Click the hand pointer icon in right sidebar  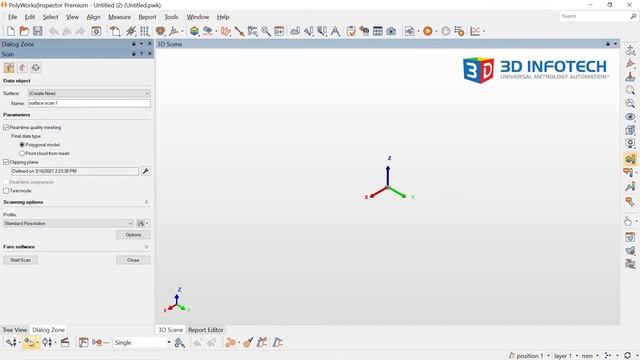[x=628, y=222]
